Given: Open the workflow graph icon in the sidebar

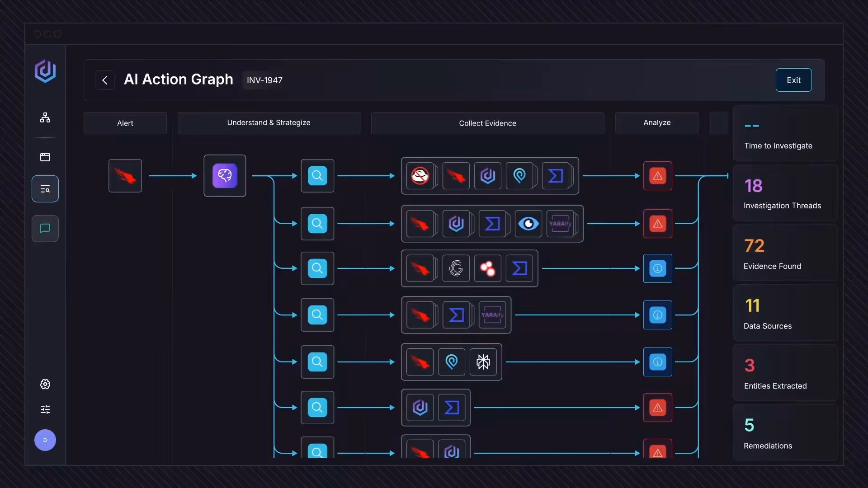Looking at the screenshot, I should 45,117.
